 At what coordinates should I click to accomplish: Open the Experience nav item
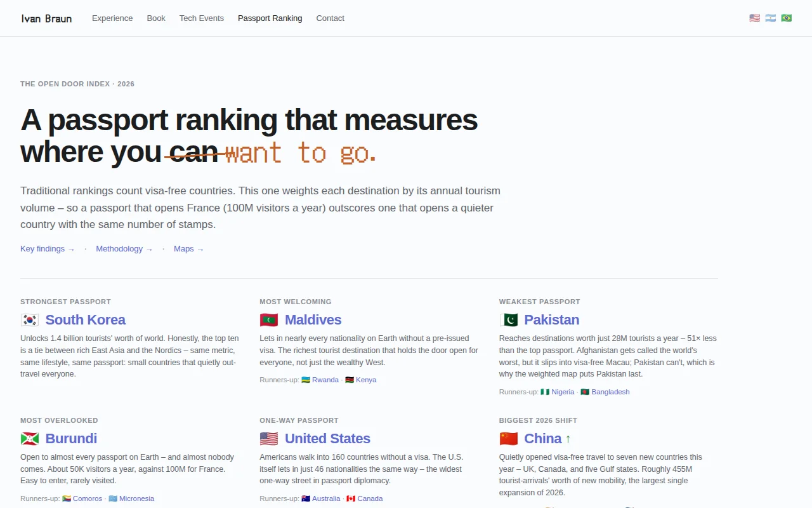tap(112, 18)
